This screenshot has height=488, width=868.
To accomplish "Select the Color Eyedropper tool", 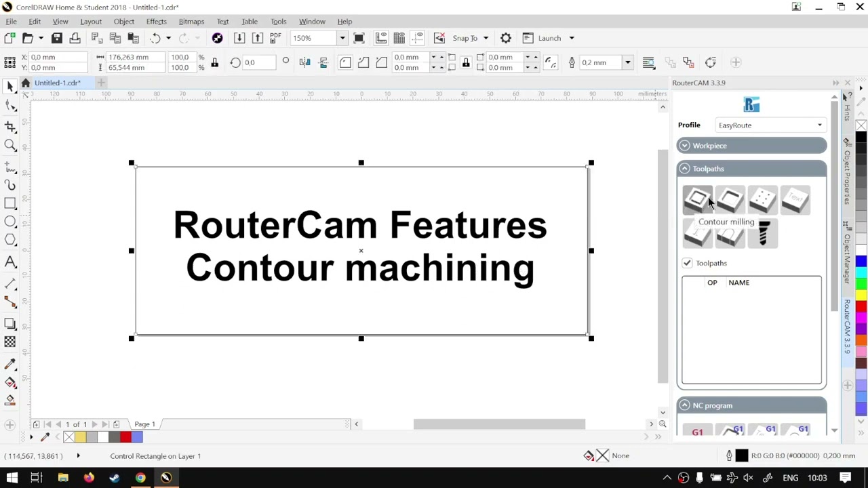I will [x=10, y=365].
